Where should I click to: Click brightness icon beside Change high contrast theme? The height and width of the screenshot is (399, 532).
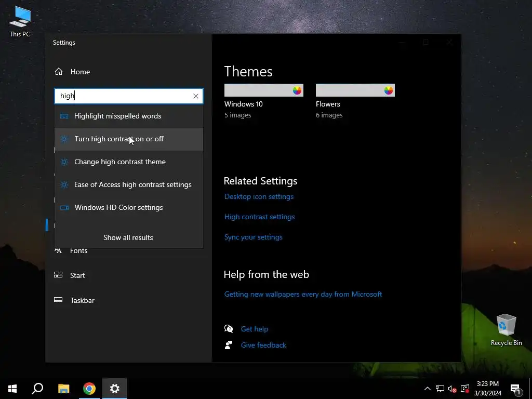point(64,162)
